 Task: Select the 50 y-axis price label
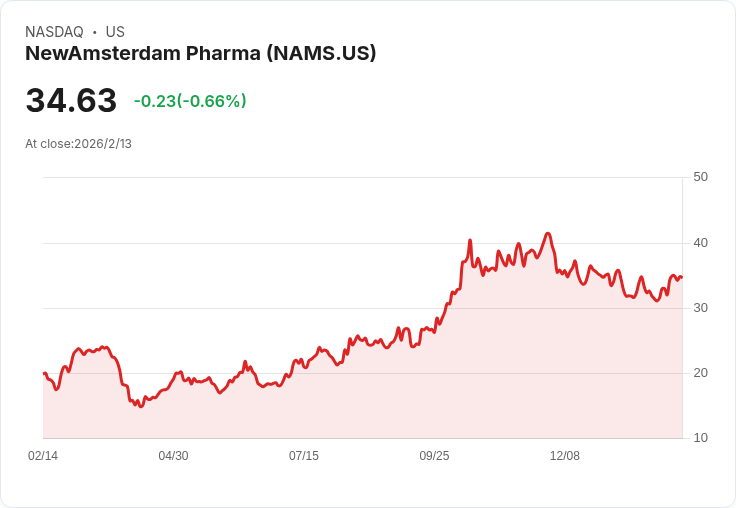(x=700, y=177)
